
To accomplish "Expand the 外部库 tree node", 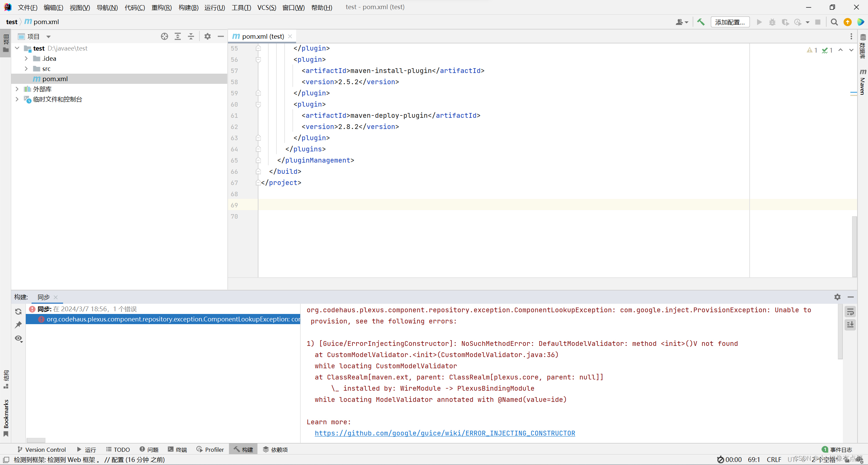I will (x=17, y=89).
